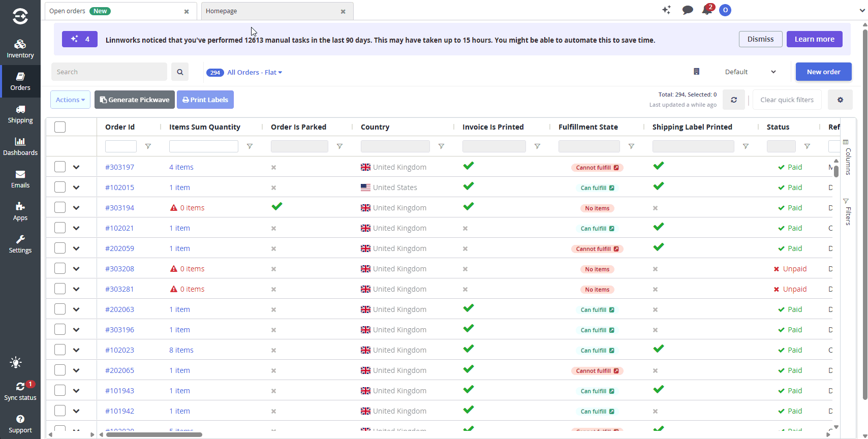Open the Actions dropdown
868x439 pixels.
(x=71, y=100)
